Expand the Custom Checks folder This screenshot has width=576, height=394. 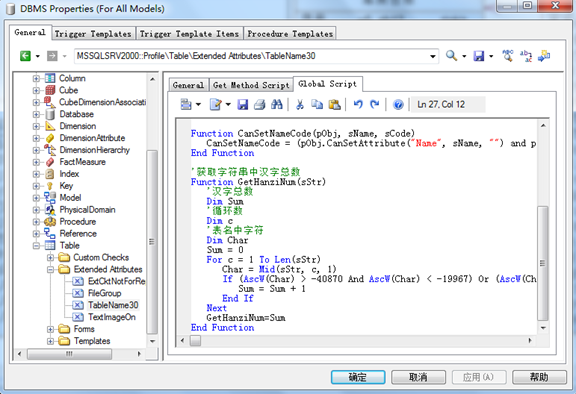click(x=50, y=257)
